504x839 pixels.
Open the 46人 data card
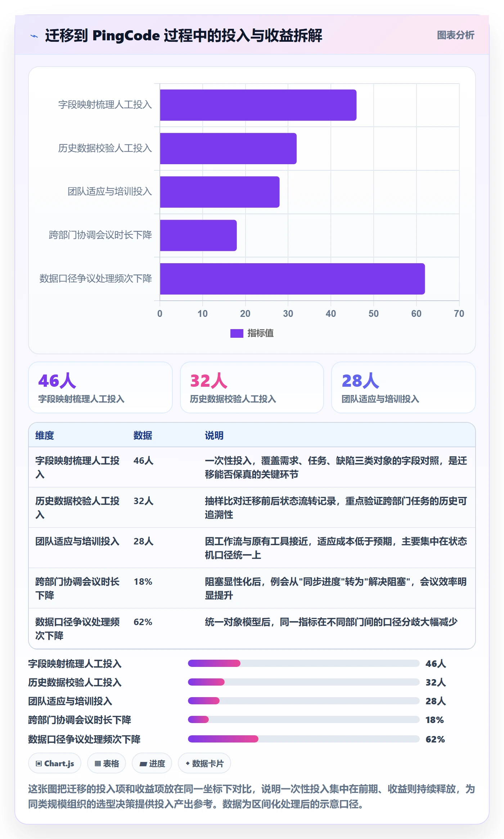click(x=100, y=387)
